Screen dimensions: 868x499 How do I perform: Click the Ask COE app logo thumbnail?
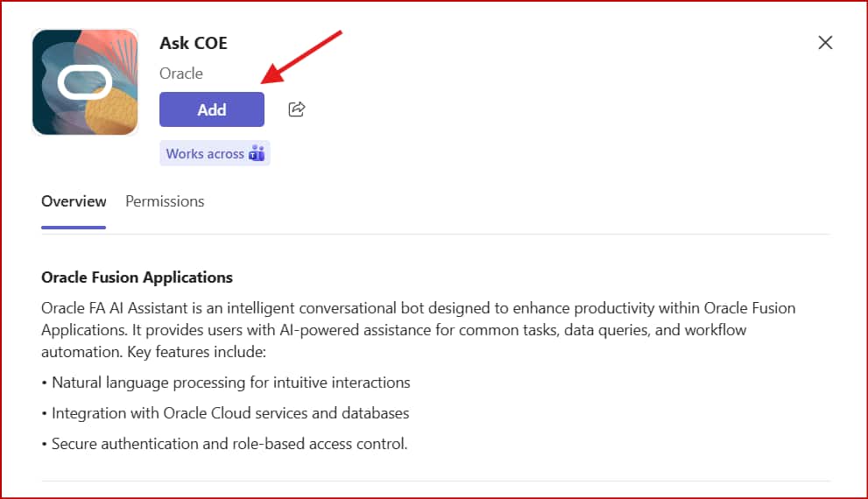point(85,82)
